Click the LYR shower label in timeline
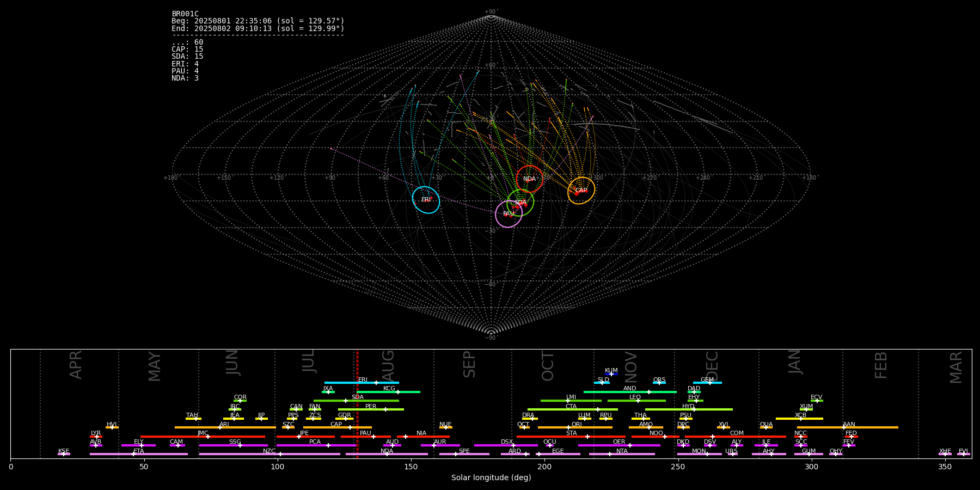This screenshot has width=980, height=490. point(96,433)
